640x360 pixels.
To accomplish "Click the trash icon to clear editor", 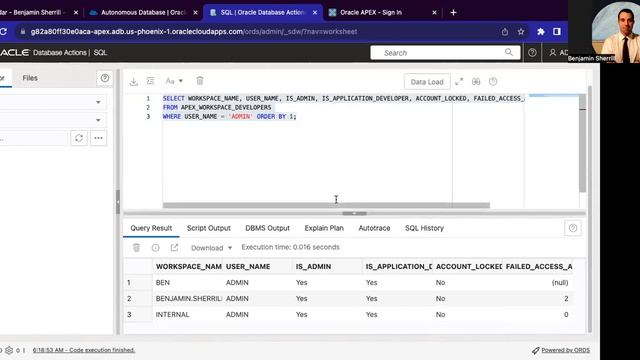I will [x=200, y=81].
